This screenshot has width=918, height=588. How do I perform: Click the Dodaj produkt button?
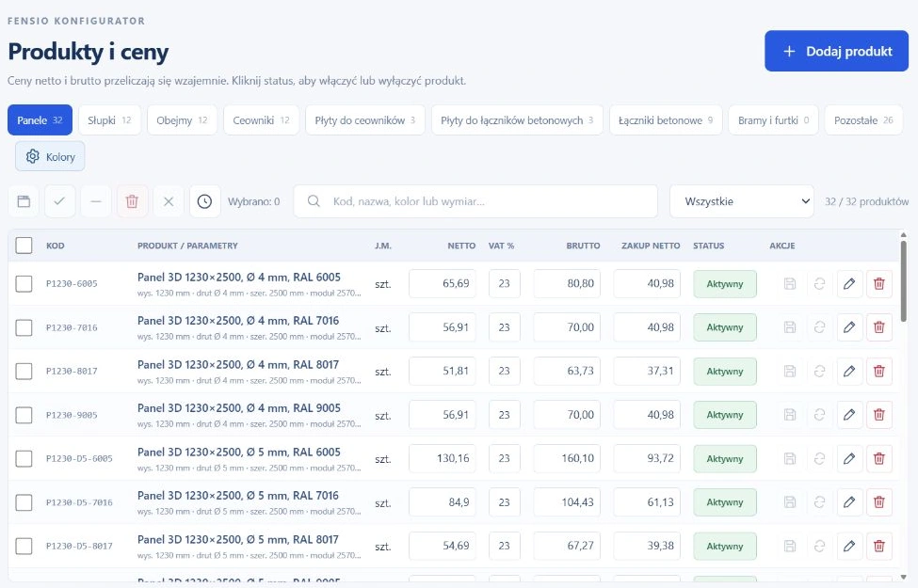tap(836, 51)
